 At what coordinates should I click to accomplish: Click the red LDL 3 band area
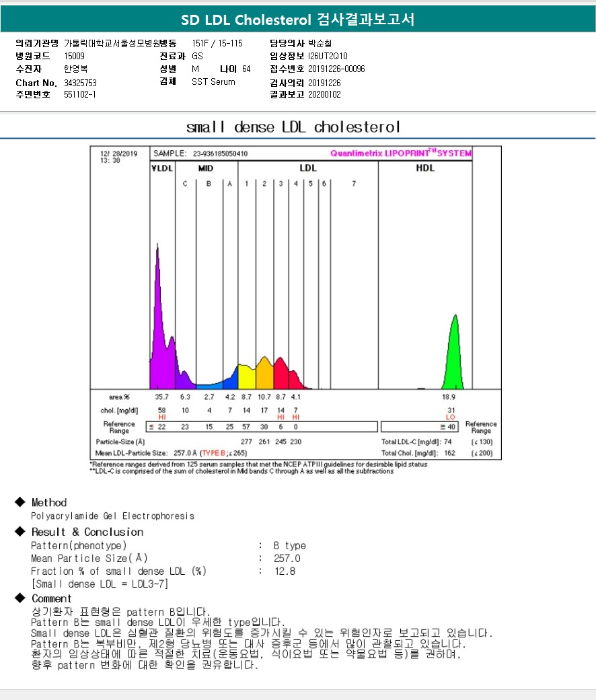click(x=281, y=374)
